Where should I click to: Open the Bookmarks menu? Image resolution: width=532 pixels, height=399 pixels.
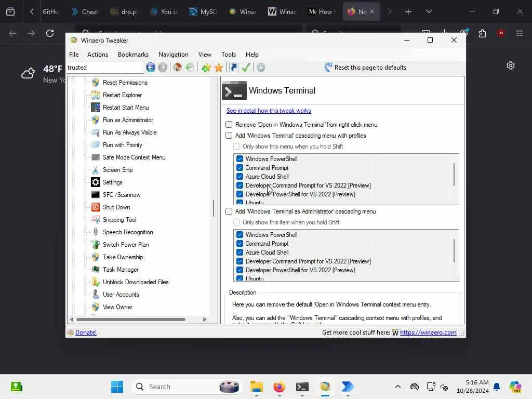pos(133,54)
